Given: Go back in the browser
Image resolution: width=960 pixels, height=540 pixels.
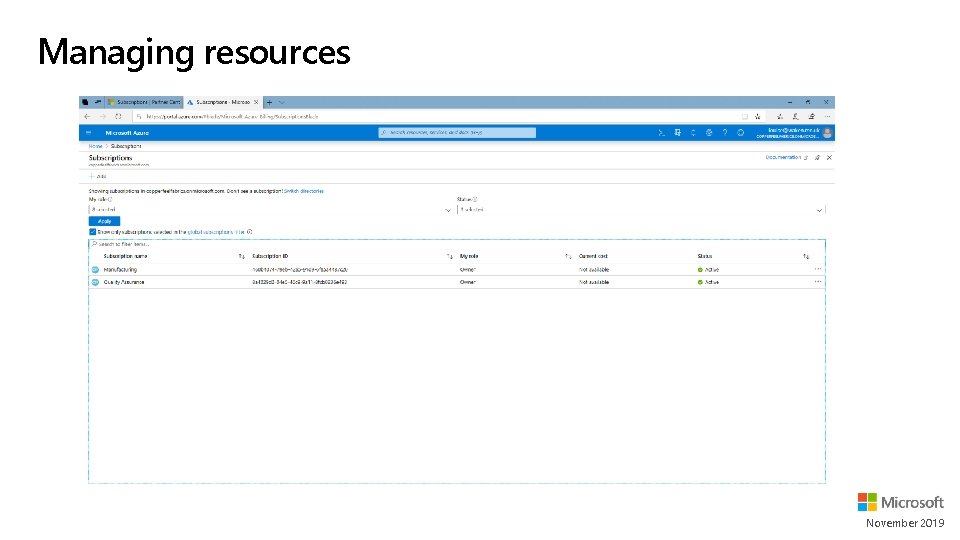Looking at the screenshot, I should pos(87,116).
